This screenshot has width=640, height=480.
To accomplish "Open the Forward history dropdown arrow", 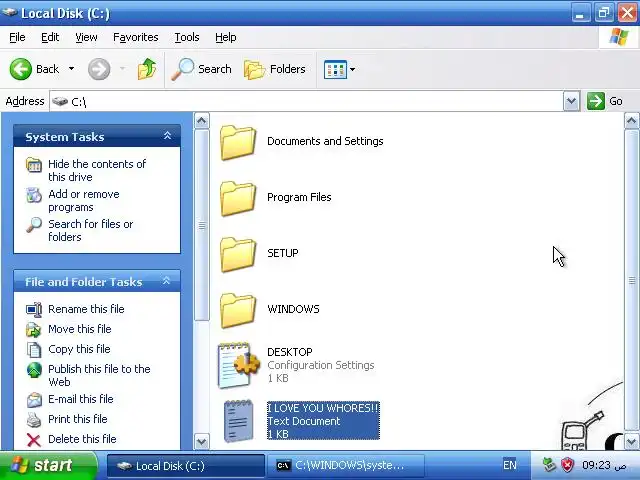I will point(122,69).
